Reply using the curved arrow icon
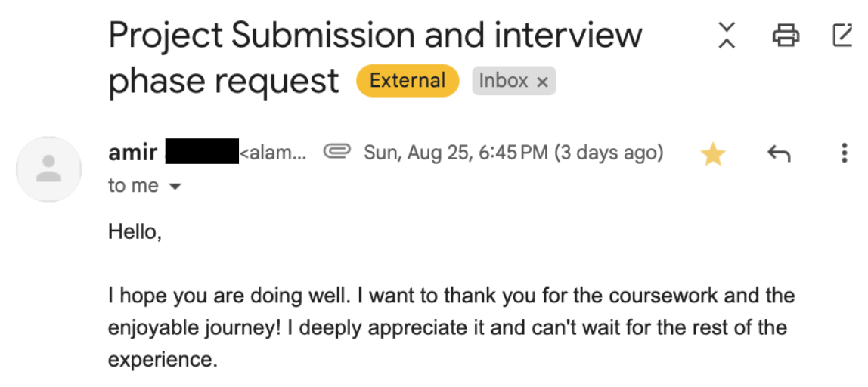This screenshot has height=387, width=868. (x=779, y=154)
